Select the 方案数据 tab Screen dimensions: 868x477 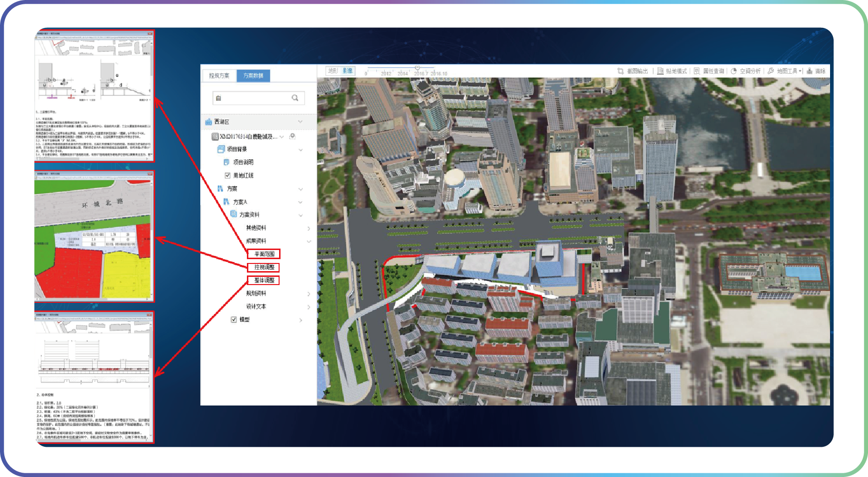253,75
